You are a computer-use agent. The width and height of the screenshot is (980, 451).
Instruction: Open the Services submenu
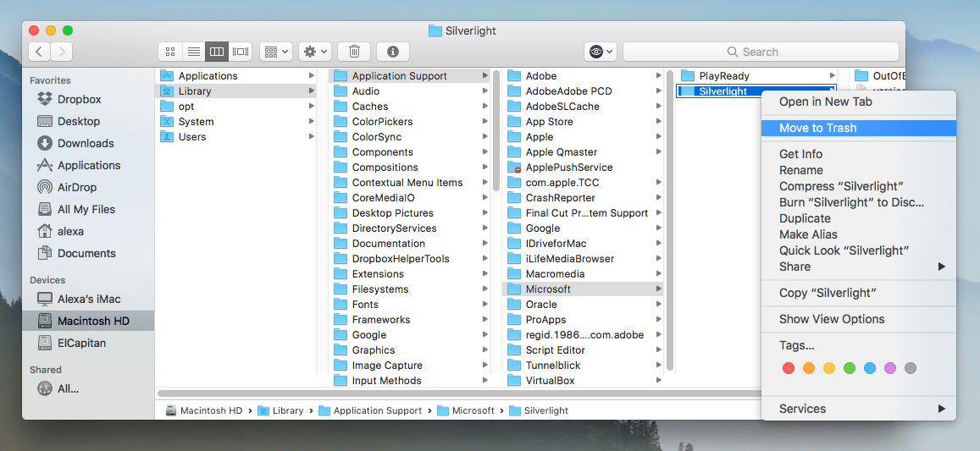tap(859, 410)
